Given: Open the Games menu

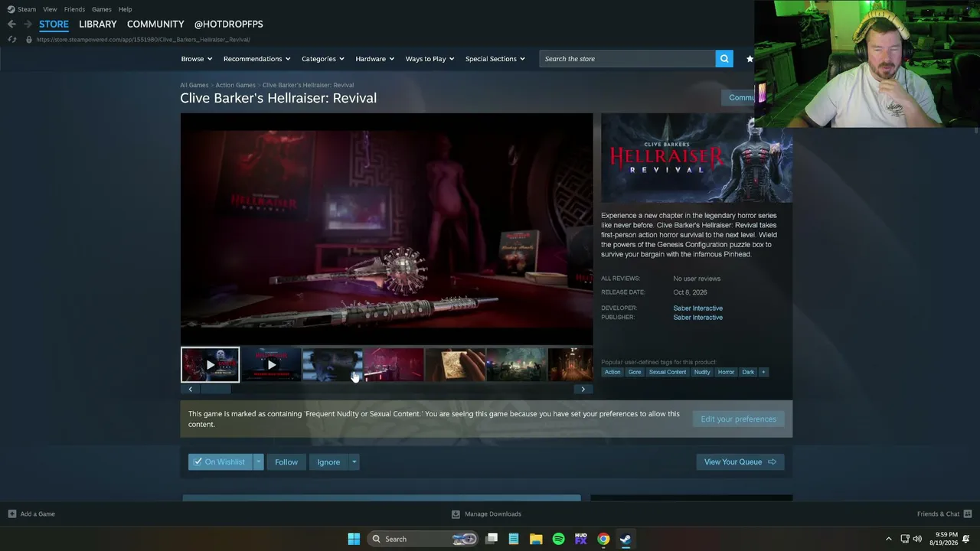Looking at the screenshot, I should pyautogui.click(x=102, y=9).
